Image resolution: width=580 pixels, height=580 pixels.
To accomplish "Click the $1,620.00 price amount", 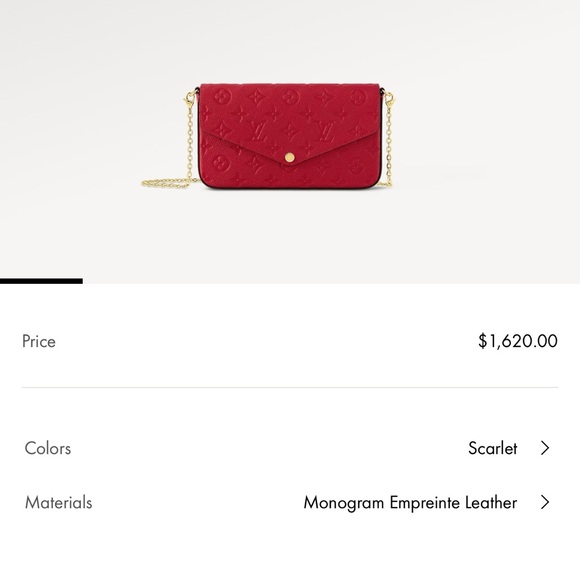I will tap(517, 341).
